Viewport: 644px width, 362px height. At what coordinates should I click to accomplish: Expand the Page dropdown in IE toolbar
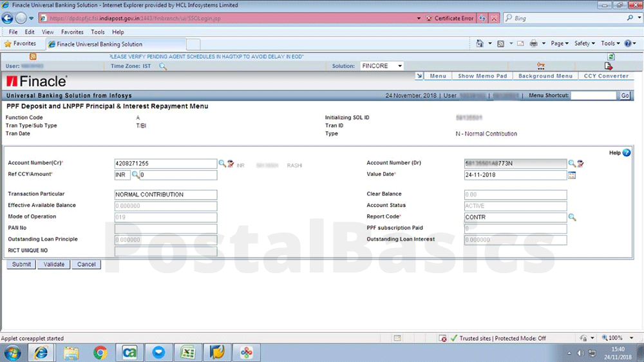click(558, 44)
